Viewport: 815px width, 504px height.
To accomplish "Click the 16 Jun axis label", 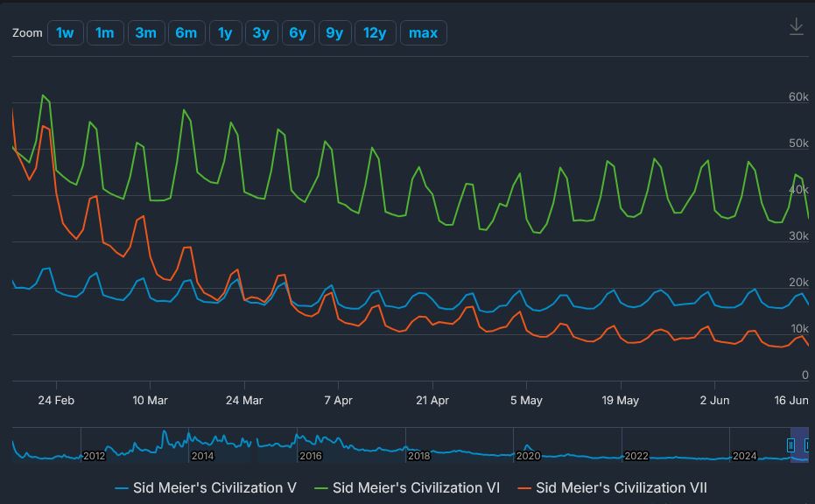I will point(791,400).
